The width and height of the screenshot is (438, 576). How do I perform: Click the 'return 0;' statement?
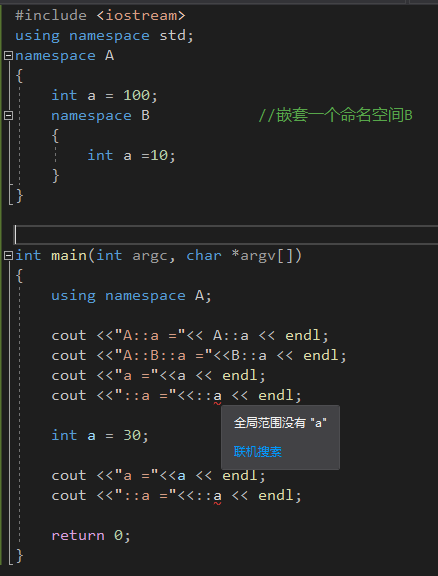91,536
